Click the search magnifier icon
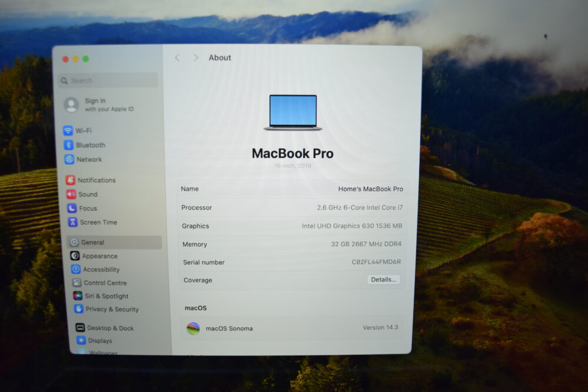This screenshot has height=392, width=588. point(64,81)
